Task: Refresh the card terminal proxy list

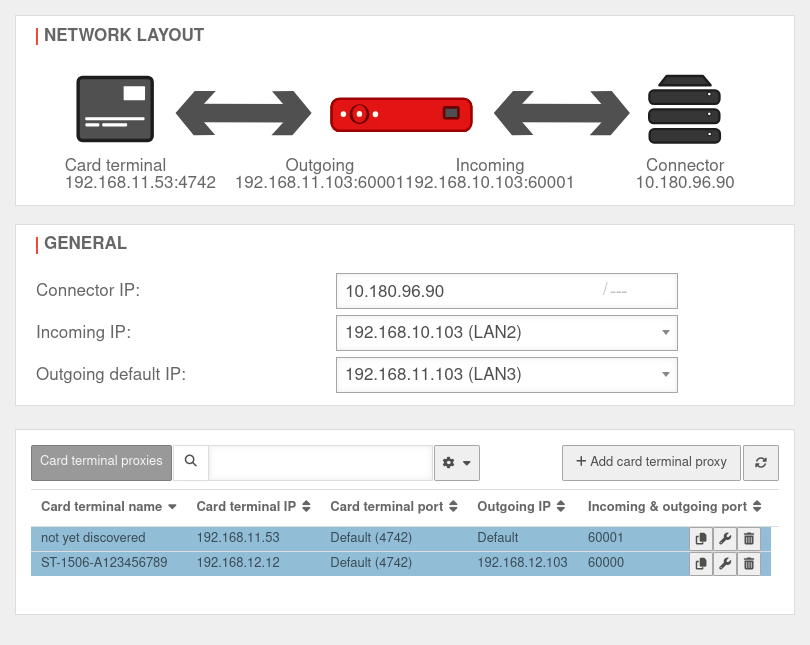Action: coord(761,462)
